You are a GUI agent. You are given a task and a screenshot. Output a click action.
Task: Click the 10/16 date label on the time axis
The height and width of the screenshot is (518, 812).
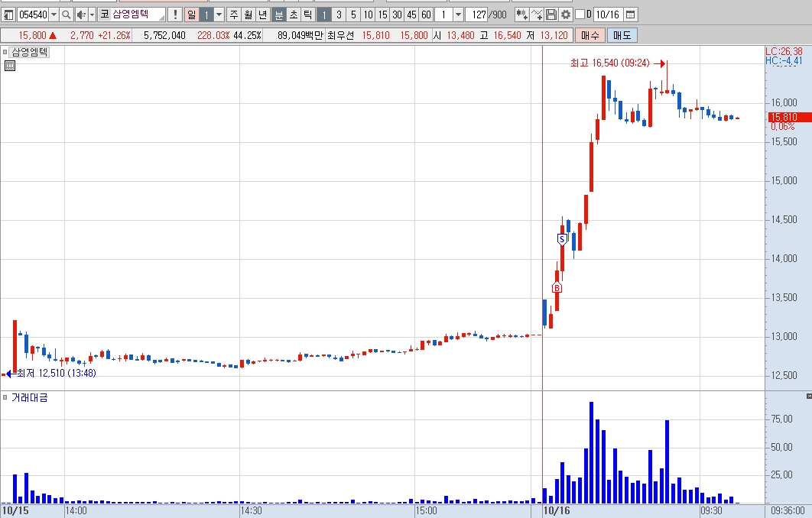point(556,511)
